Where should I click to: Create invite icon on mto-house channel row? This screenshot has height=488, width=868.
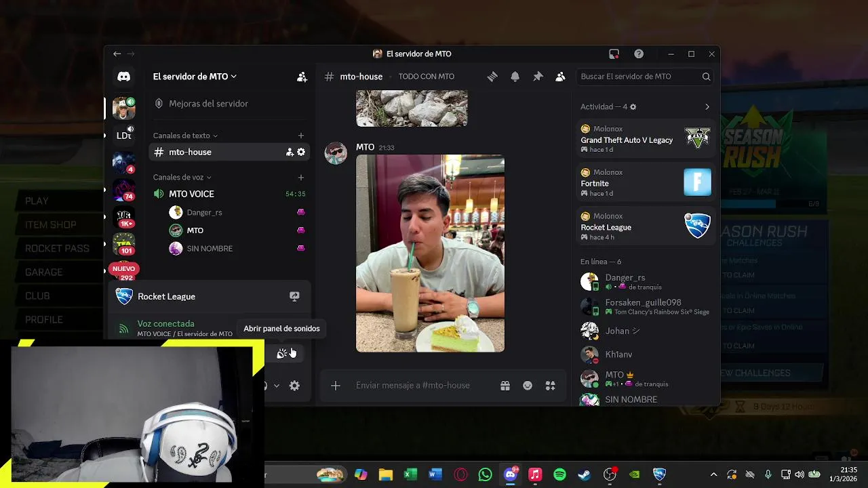pyautogui.click(x=290, y=152)
